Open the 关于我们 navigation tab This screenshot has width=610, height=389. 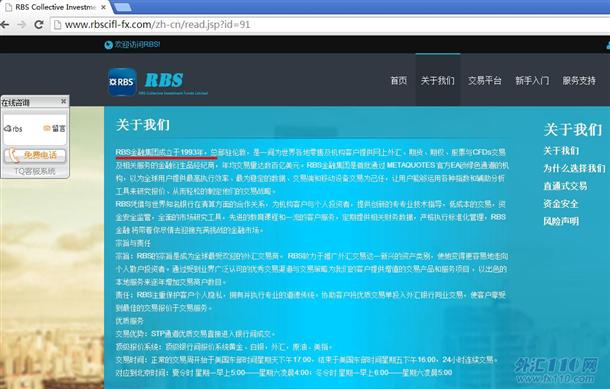(x=438, y=81)
